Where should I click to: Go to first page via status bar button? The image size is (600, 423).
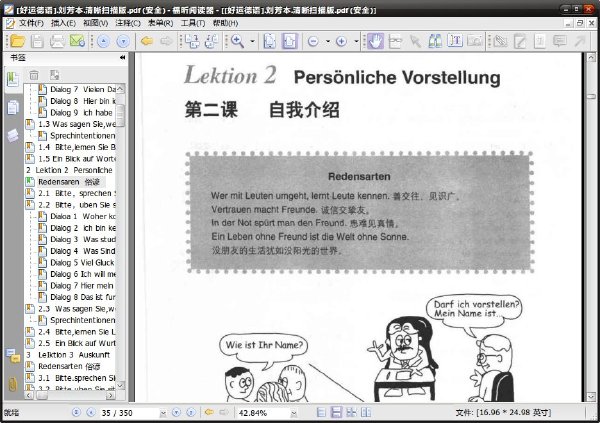click(x=76, y=412)
